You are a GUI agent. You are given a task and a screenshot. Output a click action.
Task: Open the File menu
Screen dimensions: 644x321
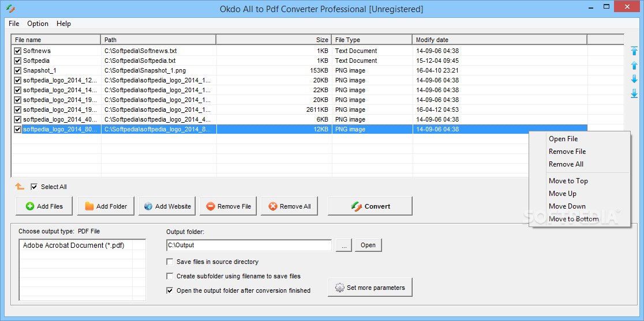coord(14,24)
